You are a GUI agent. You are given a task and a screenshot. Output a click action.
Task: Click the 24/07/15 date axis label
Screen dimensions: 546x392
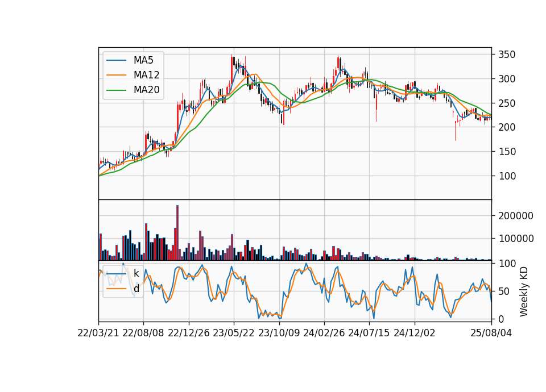click(369, 333)
